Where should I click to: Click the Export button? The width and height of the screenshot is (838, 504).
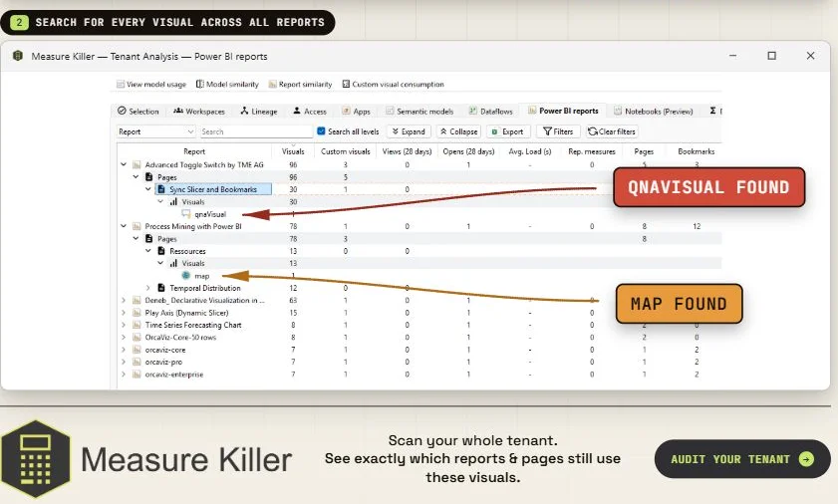coord(508,131)
